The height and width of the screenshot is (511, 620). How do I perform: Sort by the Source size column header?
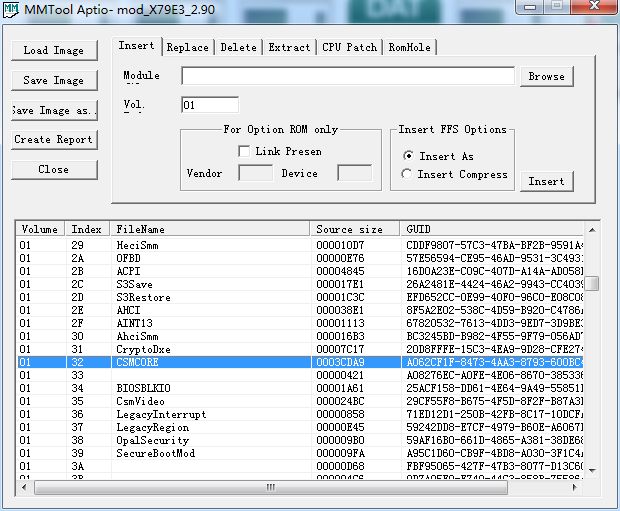pyautogui.click(x=355, y=229)
